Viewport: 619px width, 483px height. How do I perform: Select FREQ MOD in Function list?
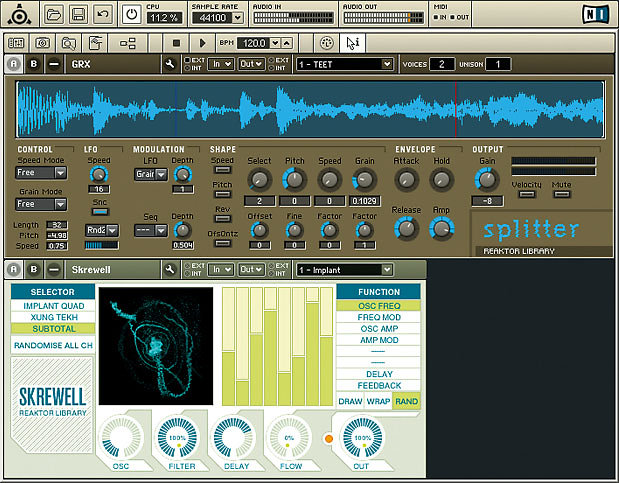379,317
